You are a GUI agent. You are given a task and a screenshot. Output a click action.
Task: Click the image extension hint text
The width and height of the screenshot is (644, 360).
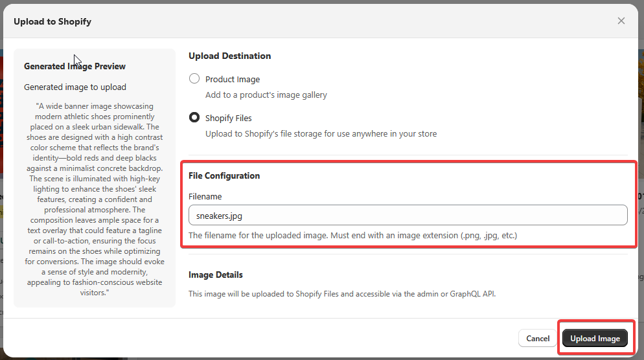point(352,235)
